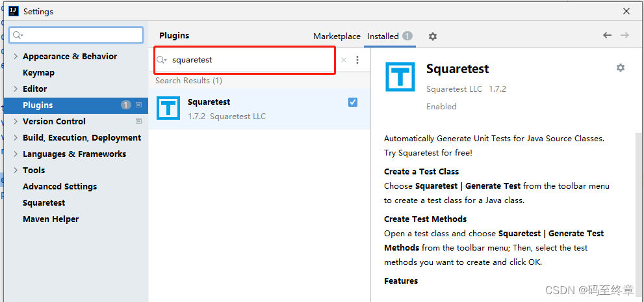Clear the plugin search with X icon
644x302 pixels.
(344, 60)
